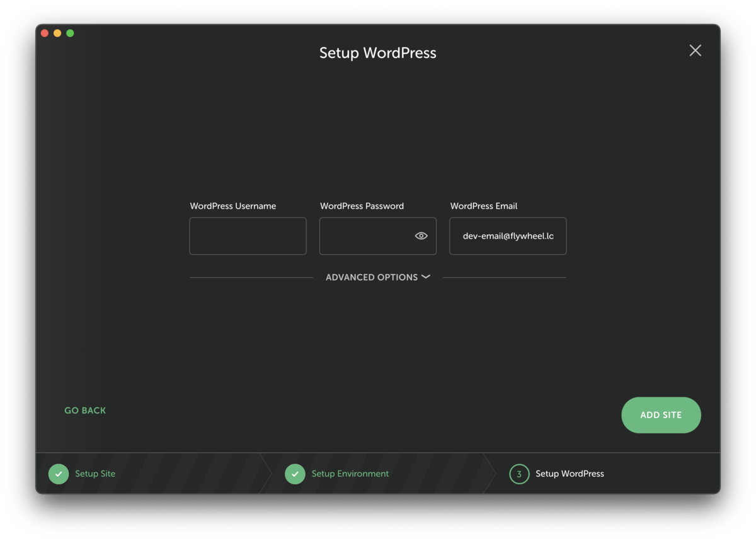Open the Setup Site step label
The width and height of the screenshot is (756, 541).
pos(95,474)
